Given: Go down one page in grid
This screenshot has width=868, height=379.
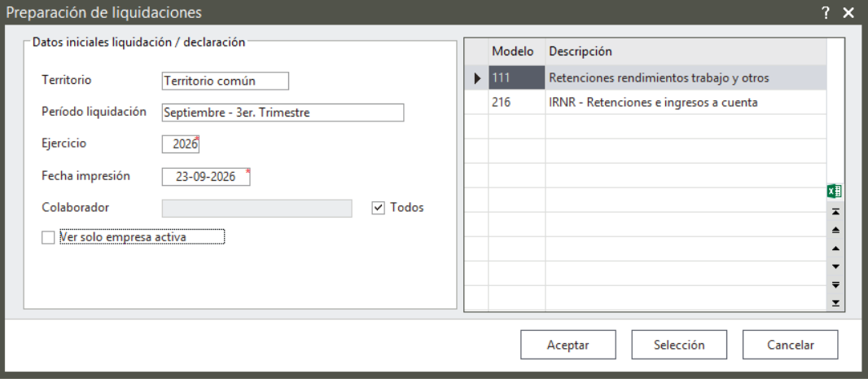Looking at the screenshot, I should click(836, 284).
